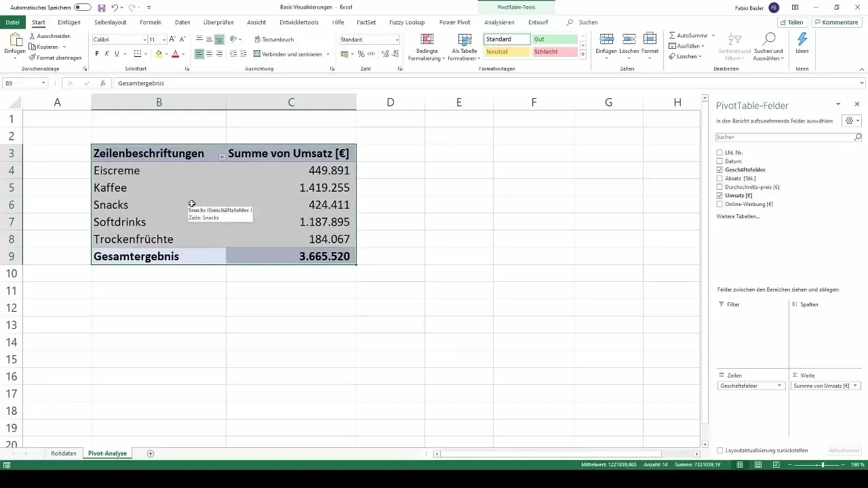The height and width of the screenshot is (488, 868).
Task: Check the Datum field
Action: pos(720,161)
